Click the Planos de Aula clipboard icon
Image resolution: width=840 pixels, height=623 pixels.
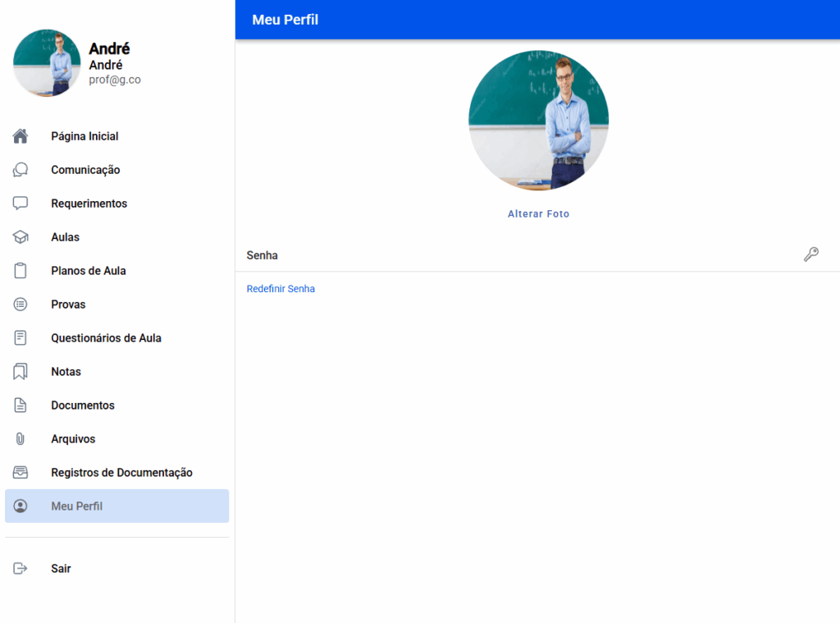pos(21,271)
